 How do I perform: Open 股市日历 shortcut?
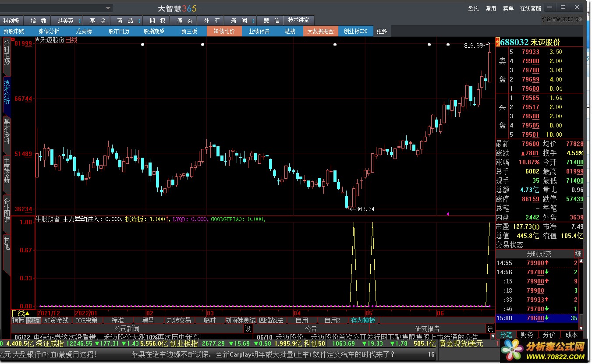tap(119, 31)
